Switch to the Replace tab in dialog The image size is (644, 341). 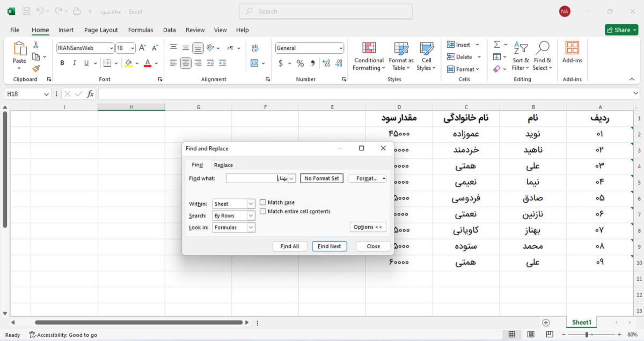pos(223,165)
